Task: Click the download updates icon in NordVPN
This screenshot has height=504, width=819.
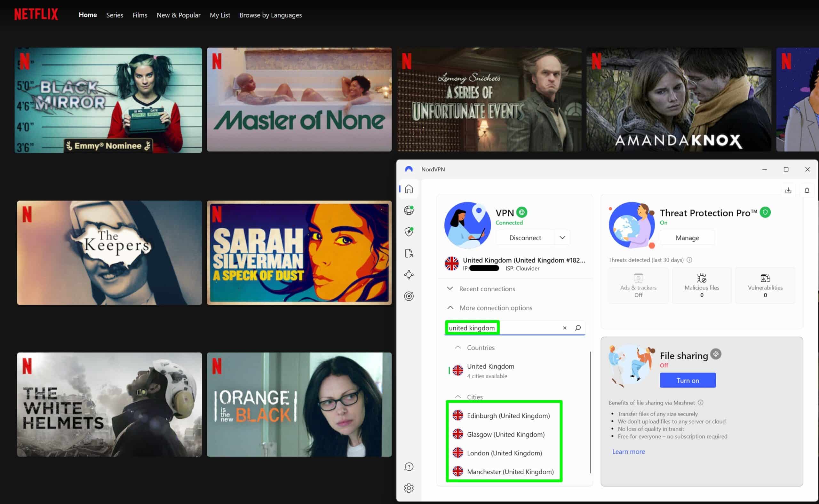Action: click(788, 190)
